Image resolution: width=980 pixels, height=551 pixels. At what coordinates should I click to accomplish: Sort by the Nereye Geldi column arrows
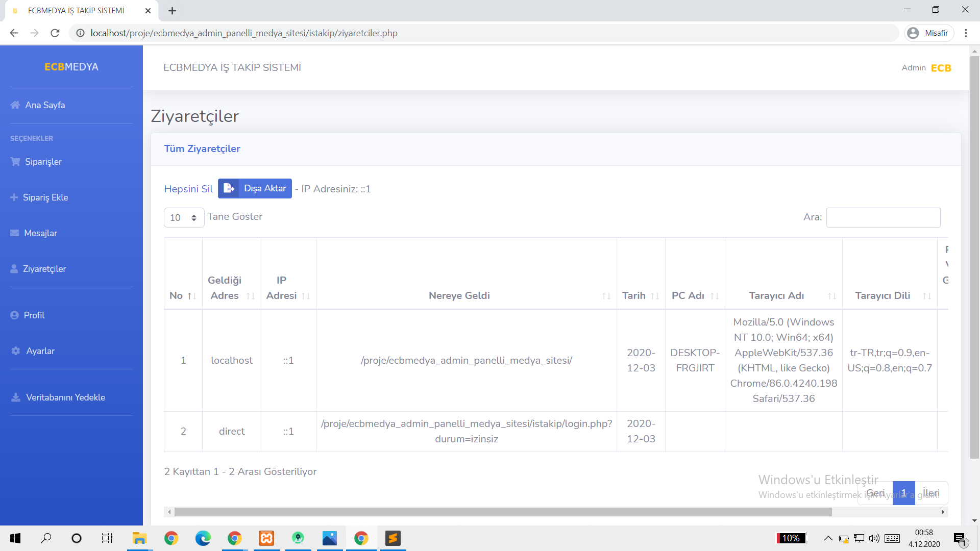click(606, 296)
